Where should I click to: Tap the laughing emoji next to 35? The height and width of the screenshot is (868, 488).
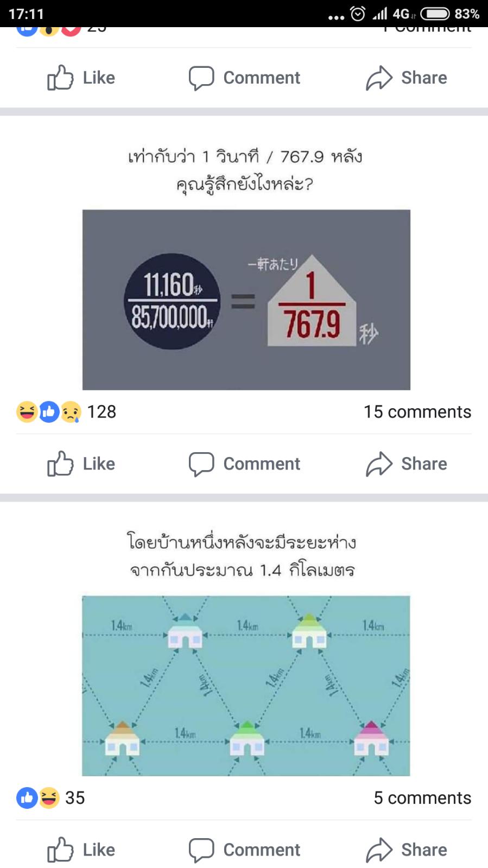[x=49, y=798]
